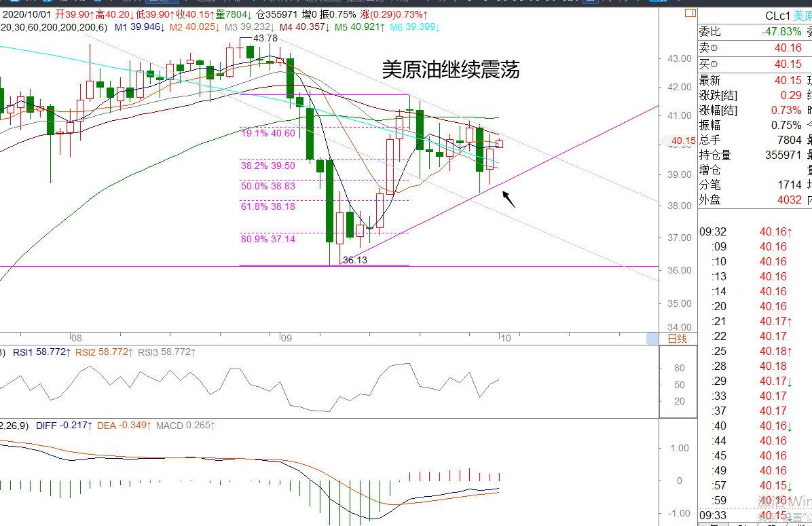Click the circled-one icon beside 卖
Viewport: 812px width, 526px height.
pos(714,48)
